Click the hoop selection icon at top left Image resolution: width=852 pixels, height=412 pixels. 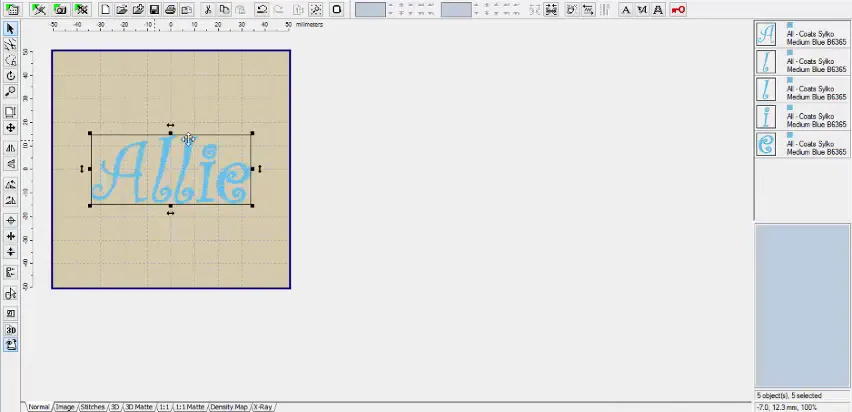(x=11, y=9)
